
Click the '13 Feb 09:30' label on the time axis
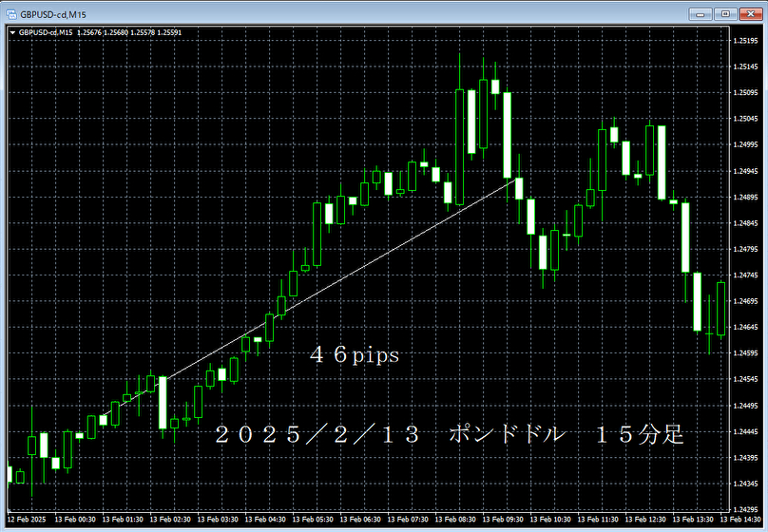coord(503,520)
